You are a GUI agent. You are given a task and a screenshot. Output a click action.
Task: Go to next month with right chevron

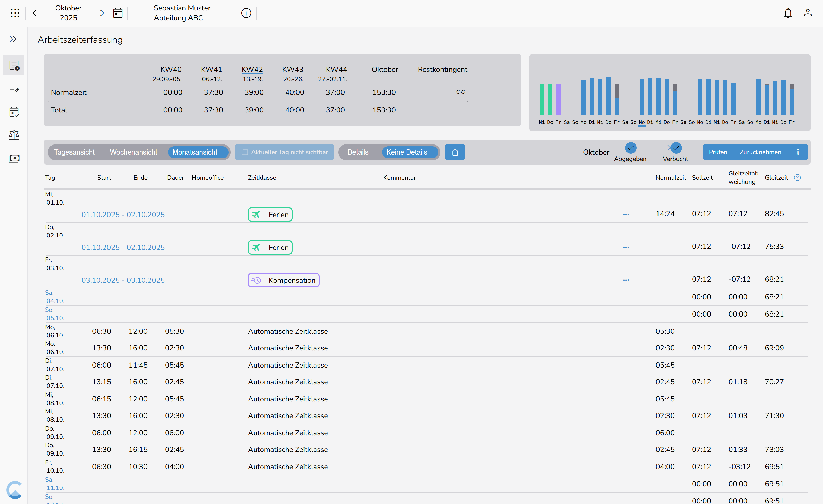[x=102, y=13]
